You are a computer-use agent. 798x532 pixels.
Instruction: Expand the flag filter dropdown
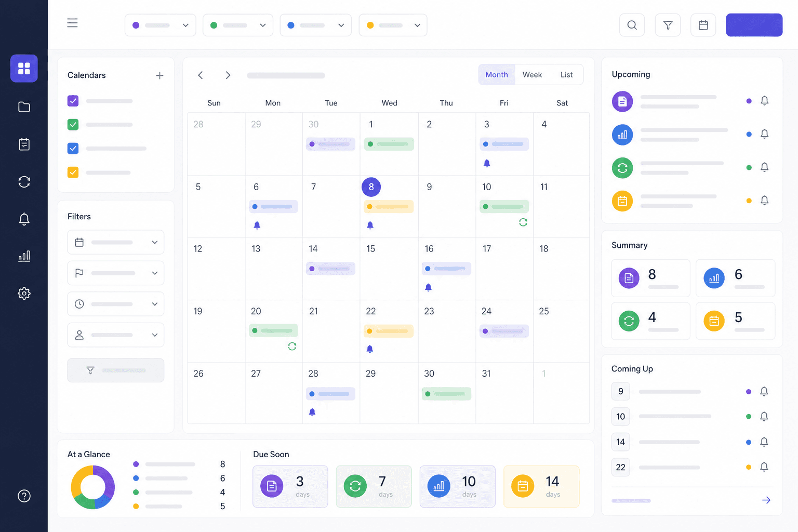tap(116, 273)
